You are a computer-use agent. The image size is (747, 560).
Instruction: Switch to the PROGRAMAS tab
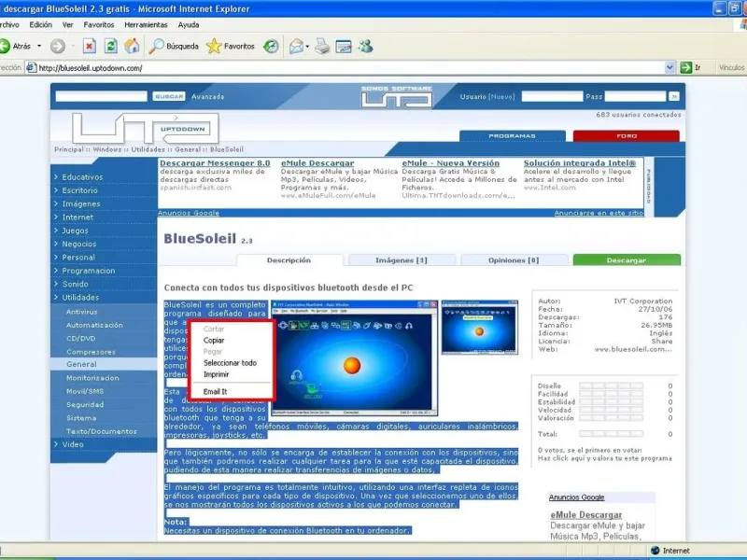tap(512, 135)
